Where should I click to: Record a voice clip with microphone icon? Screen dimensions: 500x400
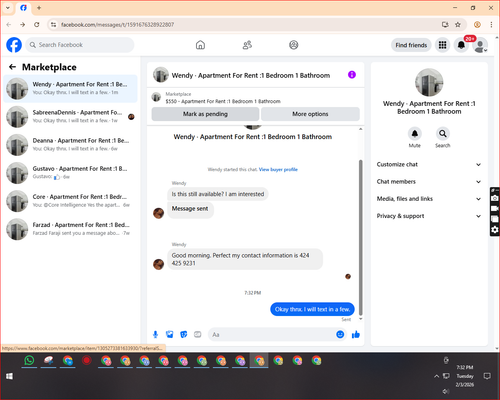coord(155,334)
